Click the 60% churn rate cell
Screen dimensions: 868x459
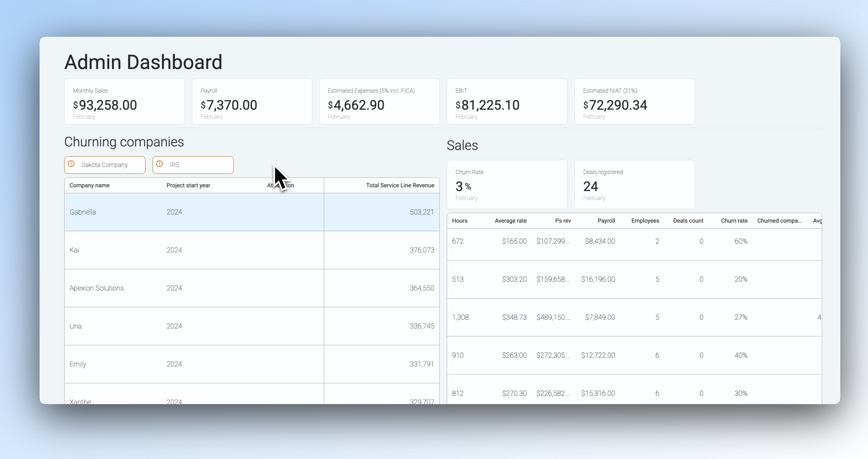point(741,241)
